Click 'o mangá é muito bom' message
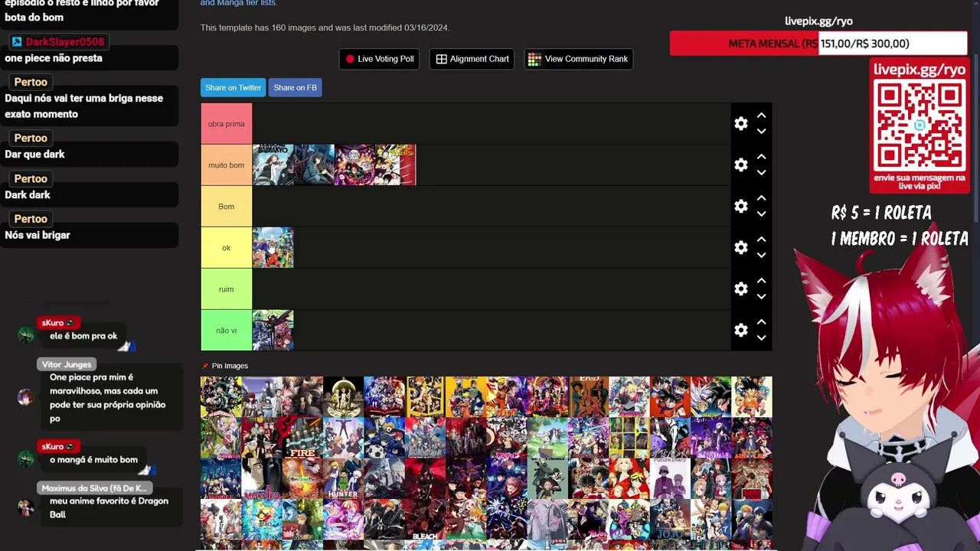Screen dimensions: 980x551 93,460
